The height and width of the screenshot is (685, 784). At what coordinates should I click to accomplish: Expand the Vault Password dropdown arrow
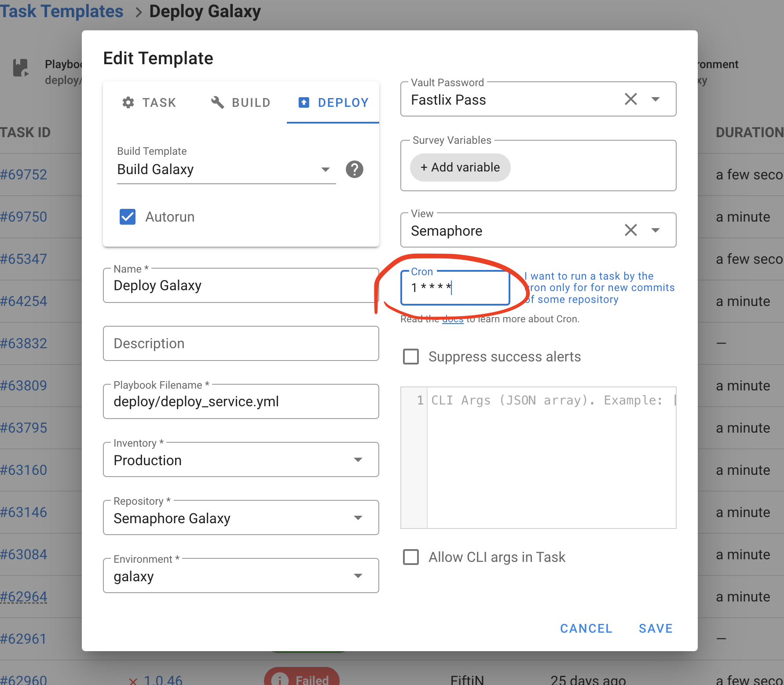656,99
